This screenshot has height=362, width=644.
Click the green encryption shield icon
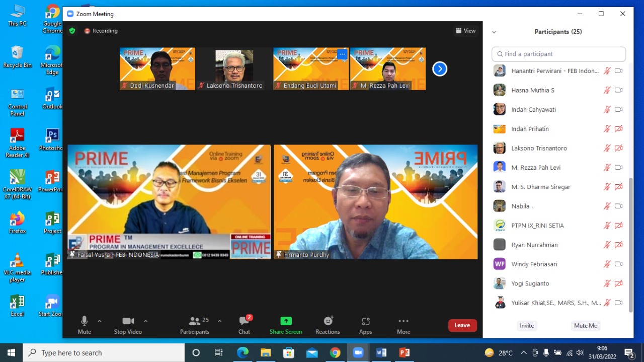click(x=72, y=31)
